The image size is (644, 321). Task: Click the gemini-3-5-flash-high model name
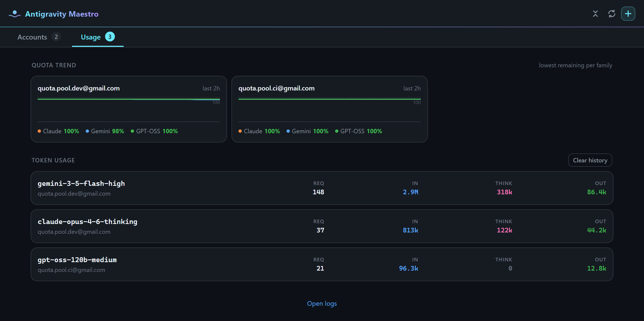pos(81,183)
